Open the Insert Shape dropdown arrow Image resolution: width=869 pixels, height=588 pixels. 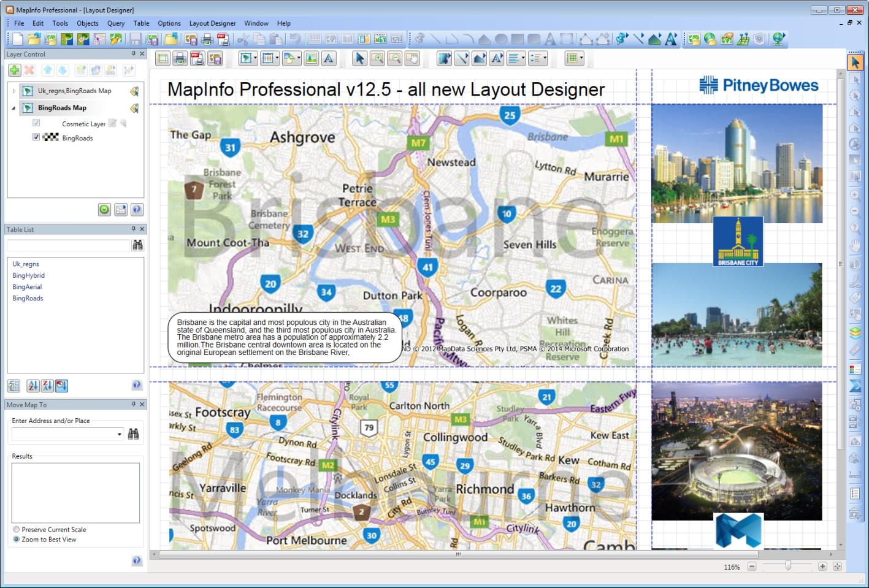[x=299, y=59]
